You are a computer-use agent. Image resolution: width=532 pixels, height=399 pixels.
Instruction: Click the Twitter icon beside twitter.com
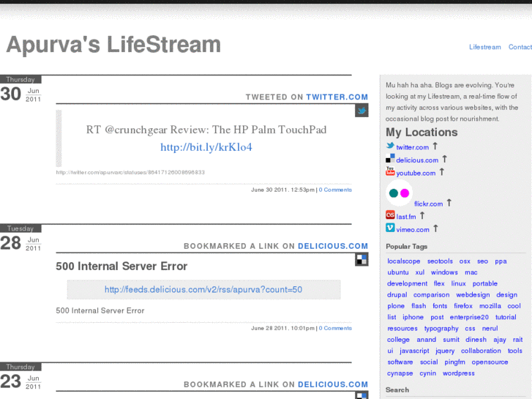(390, 146)
